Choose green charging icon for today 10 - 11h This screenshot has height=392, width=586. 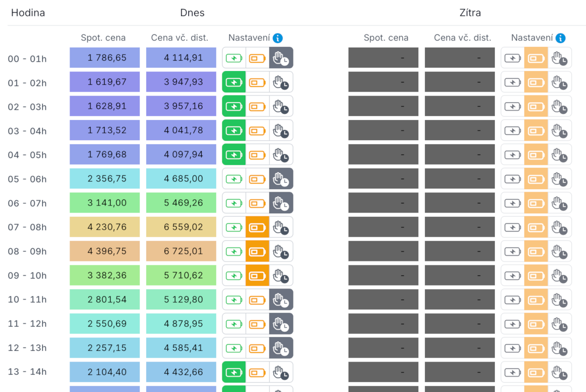click(234, 300)
